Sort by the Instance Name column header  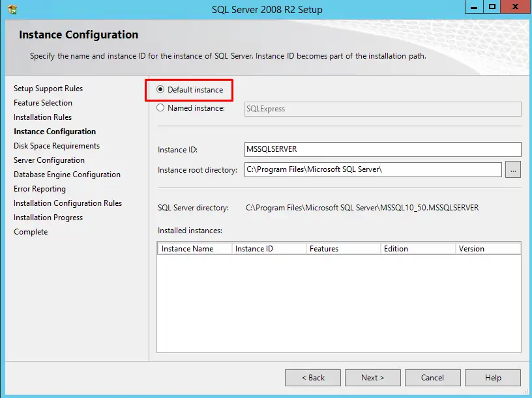(x=194, y=248)
